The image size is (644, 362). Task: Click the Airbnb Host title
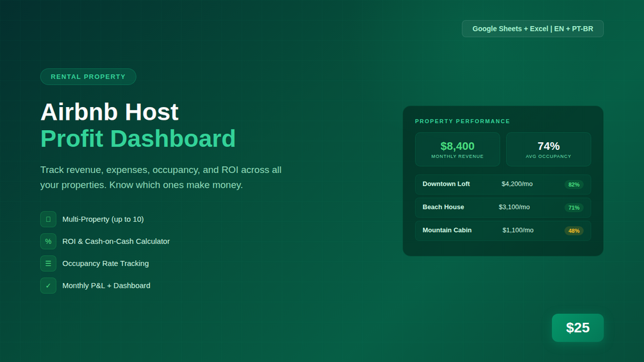pos(110,111)
